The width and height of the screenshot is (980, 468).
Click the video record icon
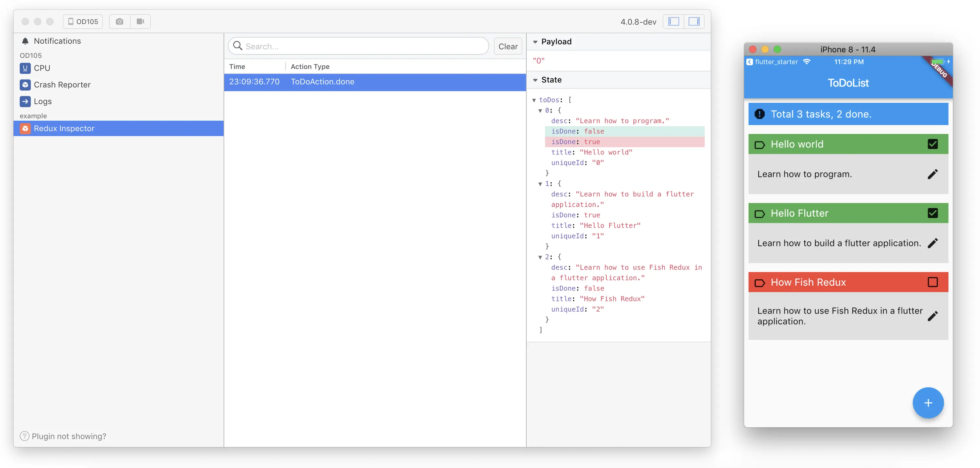tap(140, 22)
